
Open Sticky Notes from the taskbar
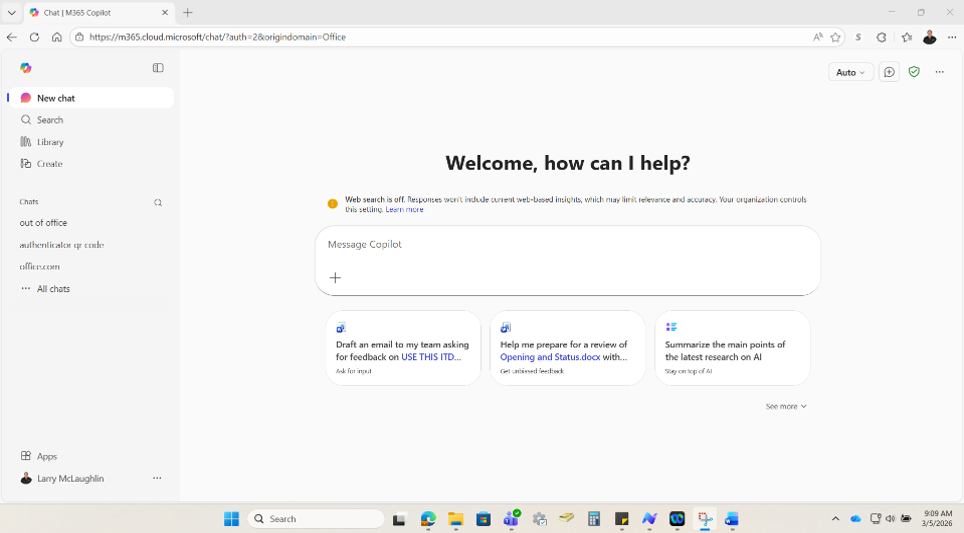pos(622,519)
